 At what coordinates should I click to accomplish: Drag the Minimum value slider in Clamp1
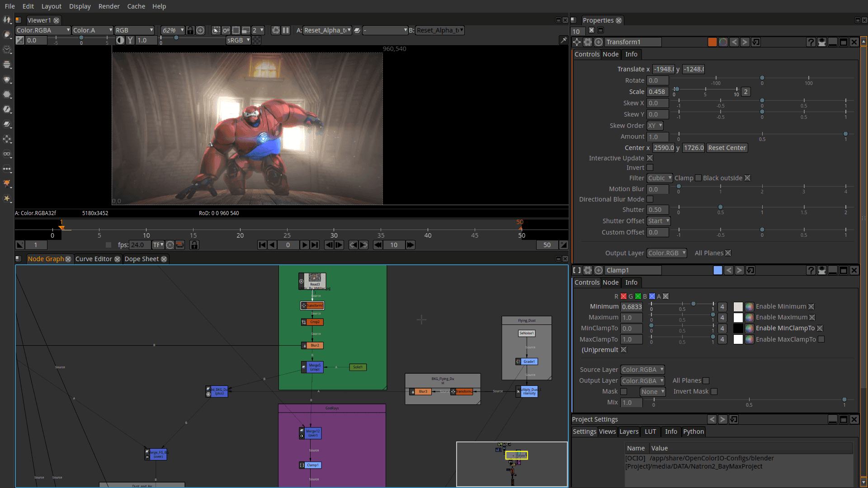pos(693,305)
